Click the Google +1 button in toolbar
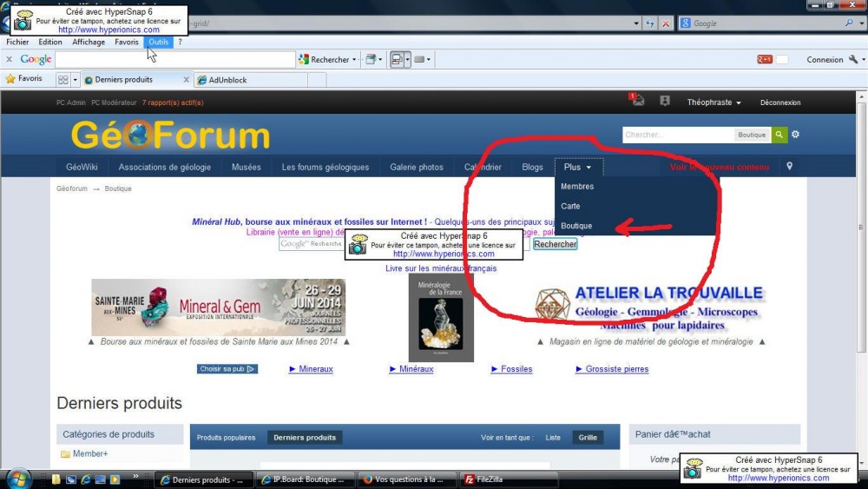868x489 pixels. point(765,60)
